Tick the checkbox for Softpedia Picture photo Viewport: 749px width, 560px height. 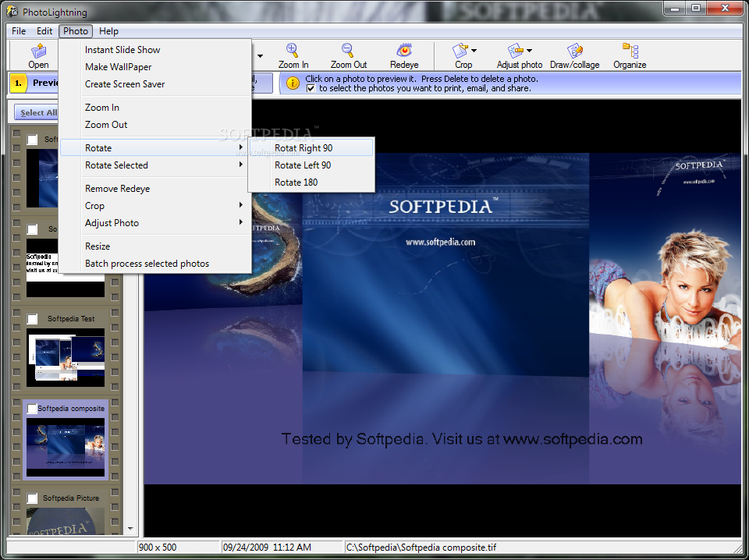coord(32,498)
